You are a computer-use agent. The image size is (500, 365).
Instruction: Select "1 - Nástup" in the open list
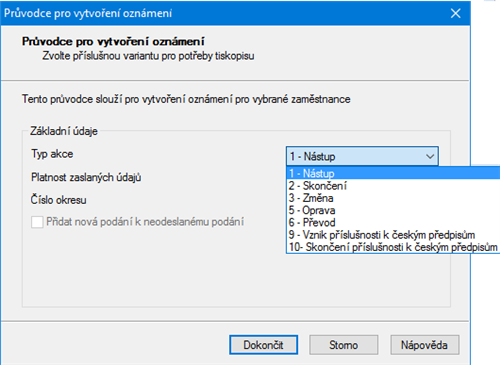[393, 173]
